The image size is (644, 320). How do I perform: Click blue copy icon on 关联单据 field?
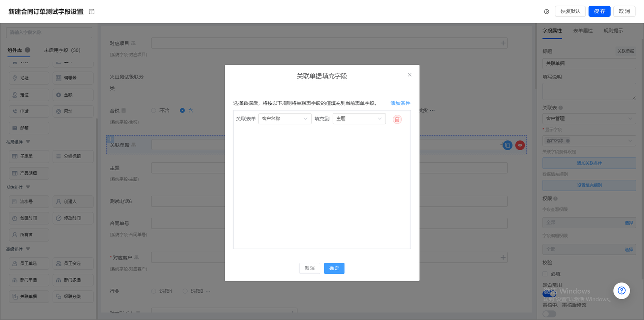point(508,145)
